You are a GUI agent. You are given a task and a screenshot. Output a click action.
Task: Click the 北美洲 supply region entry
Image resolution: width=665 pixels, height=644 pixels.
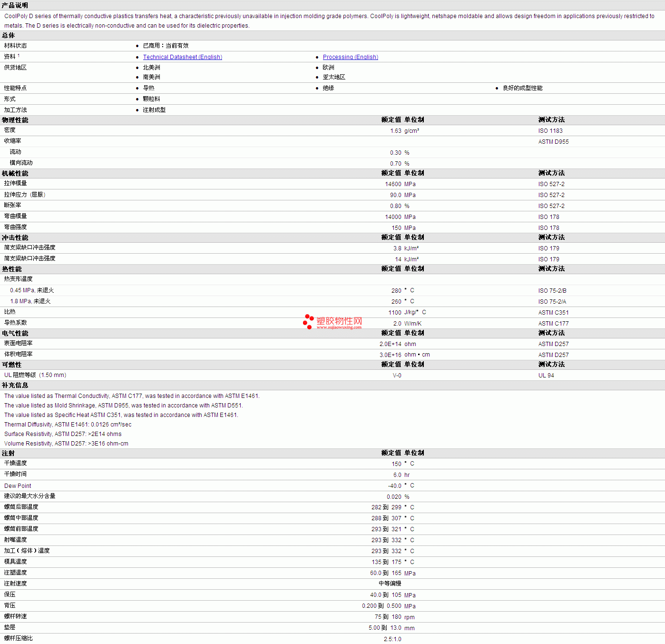151,68
